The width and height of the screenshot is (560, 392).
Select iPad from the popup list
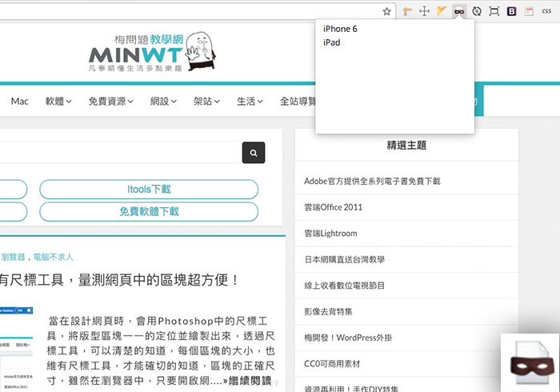pos(331,42)
